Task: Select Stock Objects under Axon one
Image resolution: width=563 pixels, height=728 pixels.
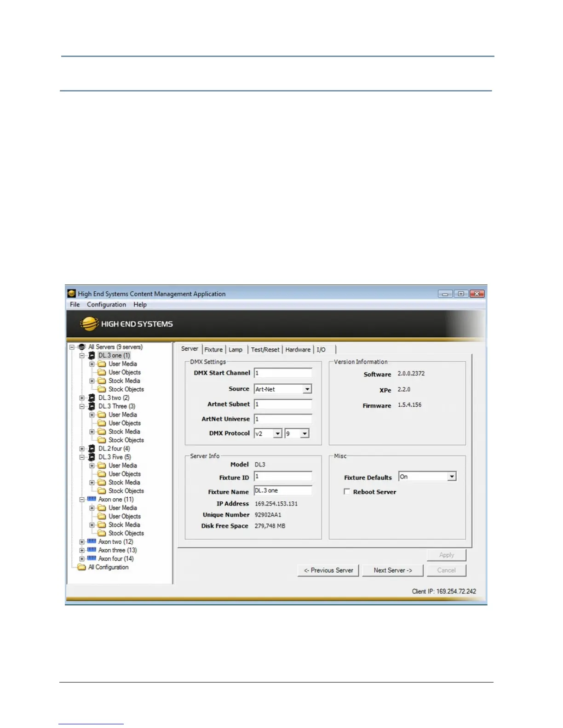Action: click(126, 534)
